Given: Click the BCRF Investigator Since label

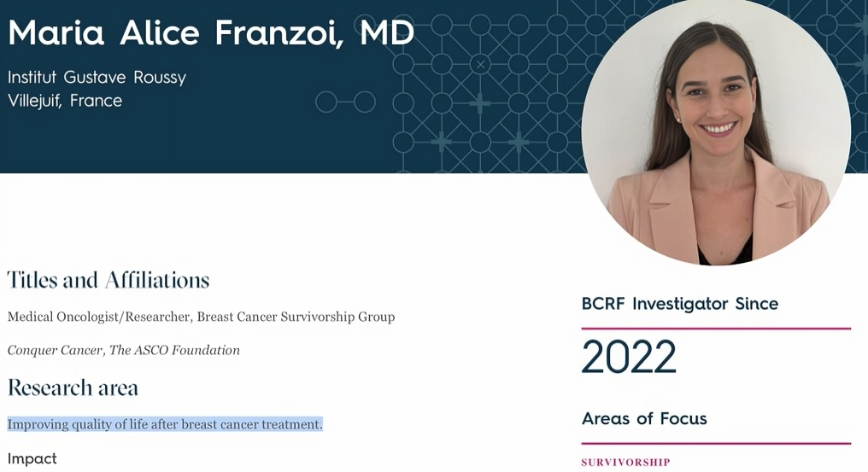Looking at the screenshot, I should (x=680, y=303).
